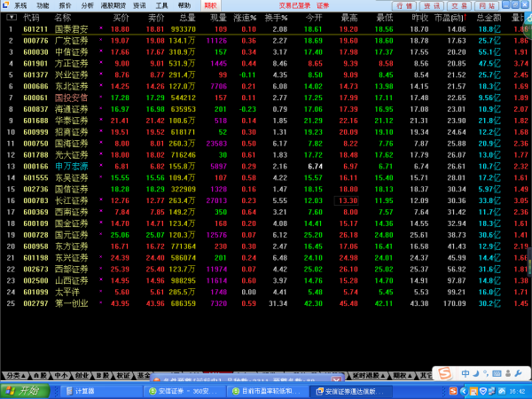Toggle Chinese input mode 中 icon

(465, 374)
